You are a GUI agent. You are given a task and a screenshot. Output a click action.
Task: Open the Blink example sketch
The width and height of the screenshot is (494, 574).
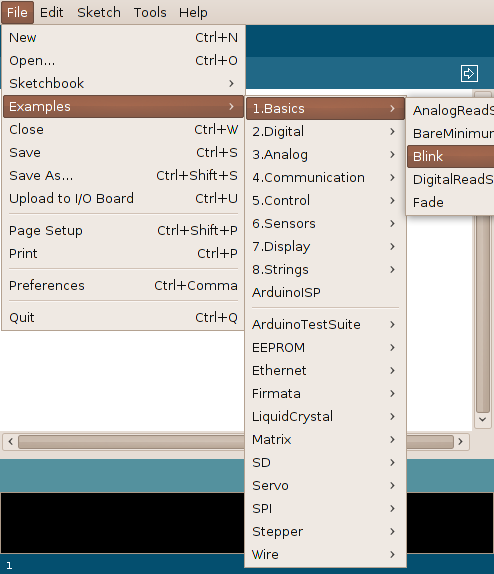(x=451, y=156)
